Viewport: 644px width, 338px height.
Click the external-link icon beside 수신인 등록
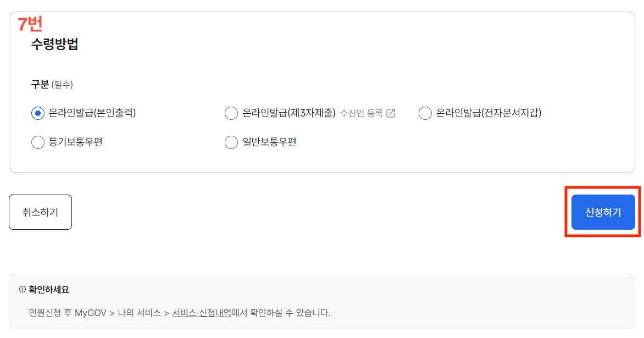(391, 113)
